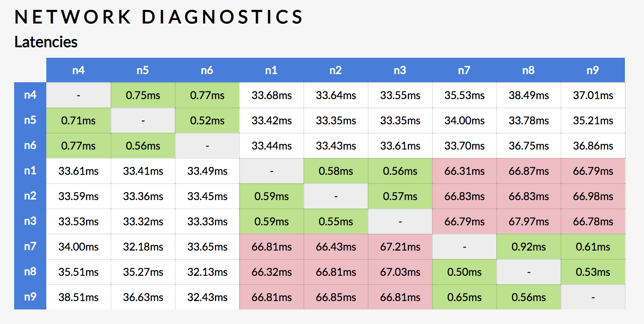Viewport: 644px width, 324px height.
Task: Click the n9 column header
Action: point(593,70)
